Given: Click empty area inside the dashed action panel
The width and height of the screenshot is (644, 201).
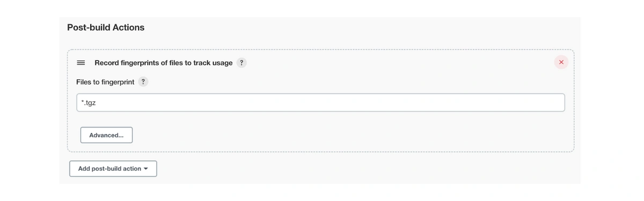Looking at the screenshot, I should [349, 134].
